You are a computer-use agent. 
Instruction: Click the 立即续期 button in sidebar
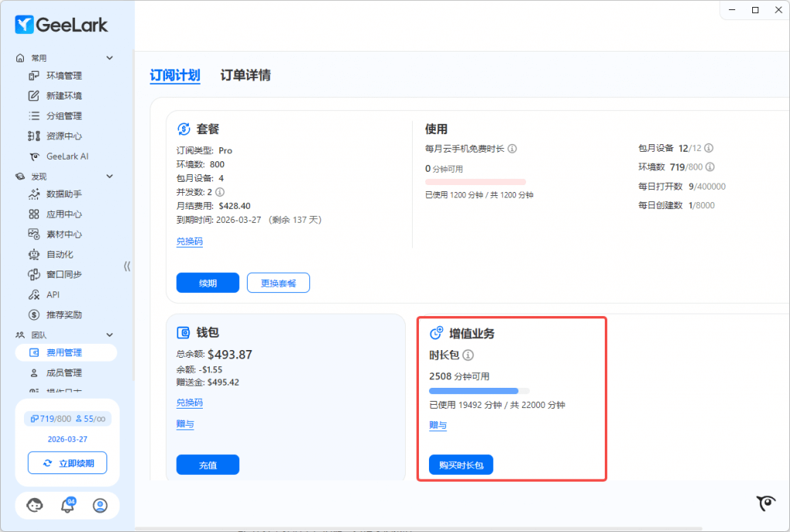click(x=68, y=463)
